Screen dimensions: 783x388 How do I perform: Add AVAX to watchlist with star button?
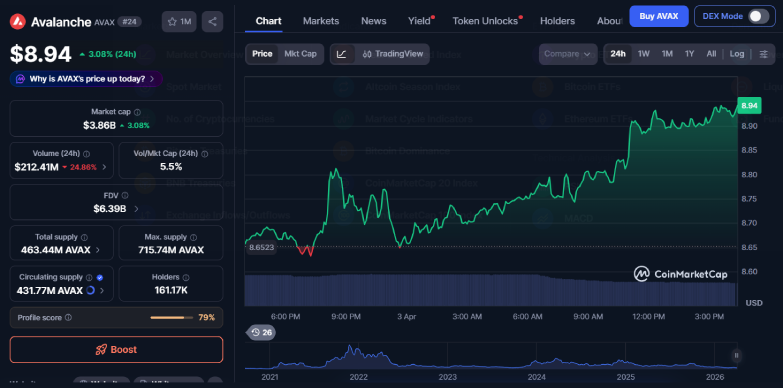(x=179, y=21)
